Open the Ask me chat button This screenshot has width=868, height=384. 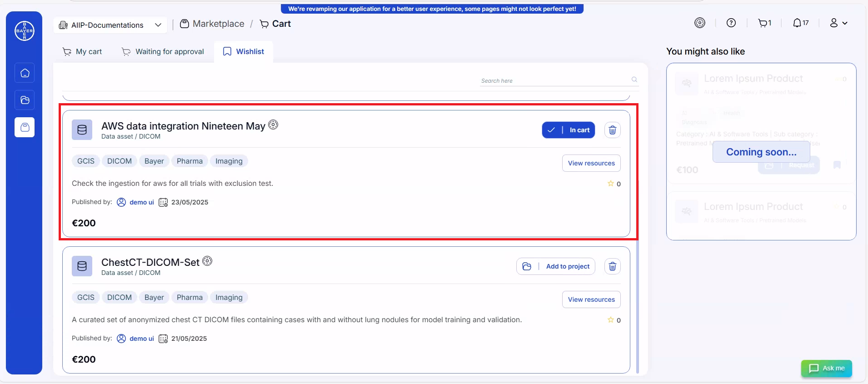pos(827,368)
